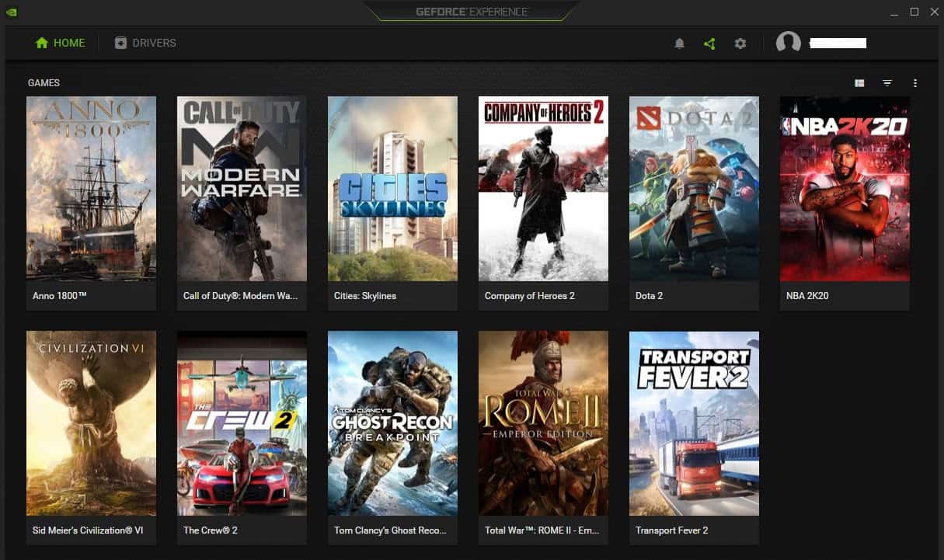Open the Transport Fever 2 cover
This screenshot has width=944, height=560.
tap(694, 423)
